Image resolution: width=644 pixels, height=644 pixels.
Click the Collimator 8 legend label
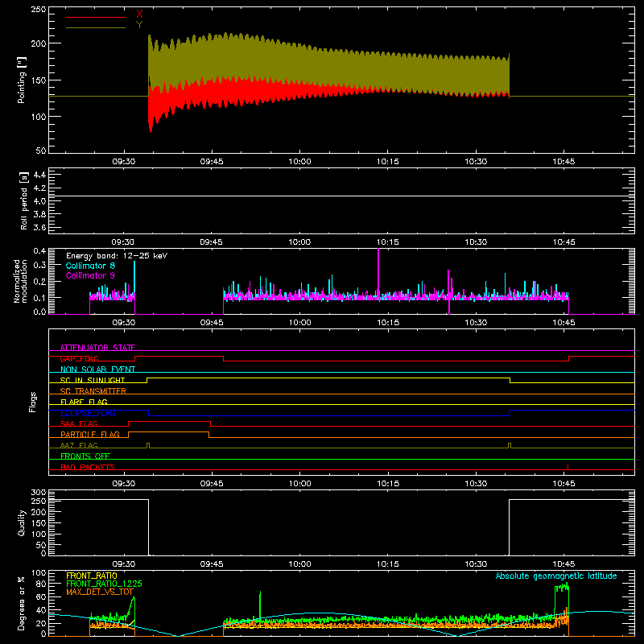tap(90, 266)
